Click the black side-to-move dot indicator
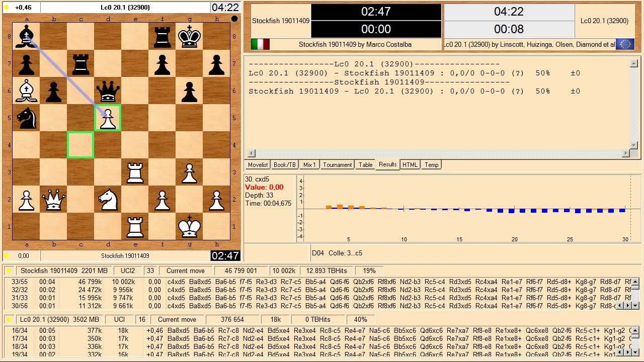The height and width of the screenshot is (362, 644). (234, 19)
